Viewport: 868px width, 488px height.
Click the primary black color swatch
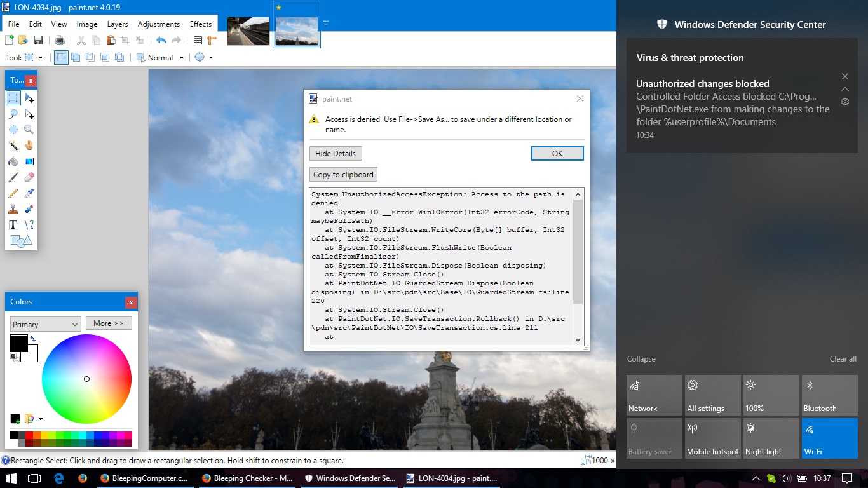click(x=18, y=343)
